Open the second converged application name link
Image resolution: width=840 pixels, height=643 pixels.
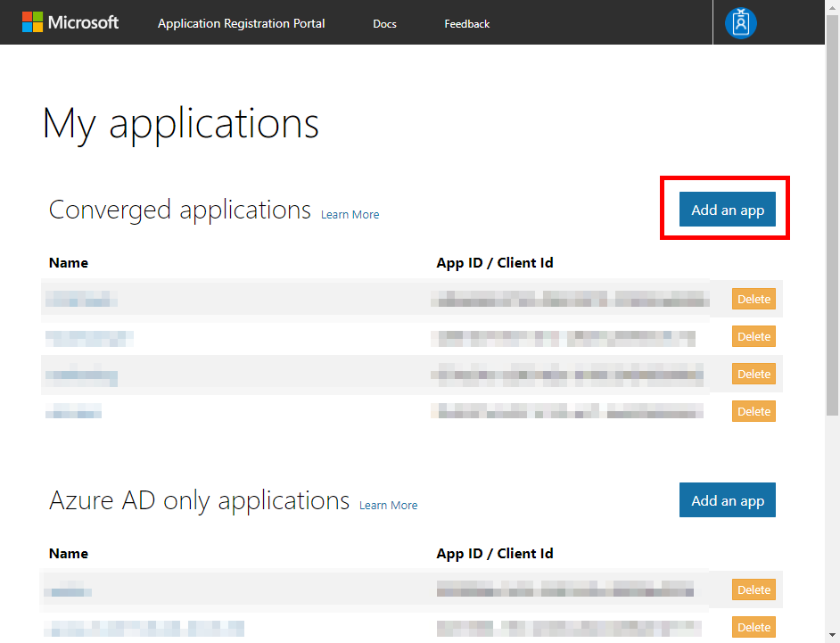(x=89, y=339)
